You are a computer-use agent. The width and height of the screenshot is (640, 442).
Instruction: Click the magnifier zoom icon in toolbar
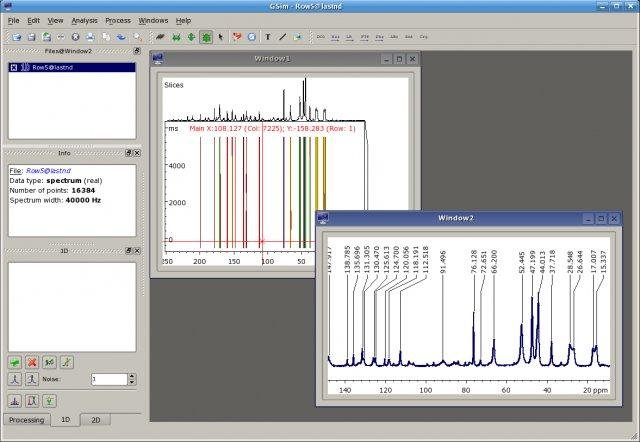click(x=135, y=37)
